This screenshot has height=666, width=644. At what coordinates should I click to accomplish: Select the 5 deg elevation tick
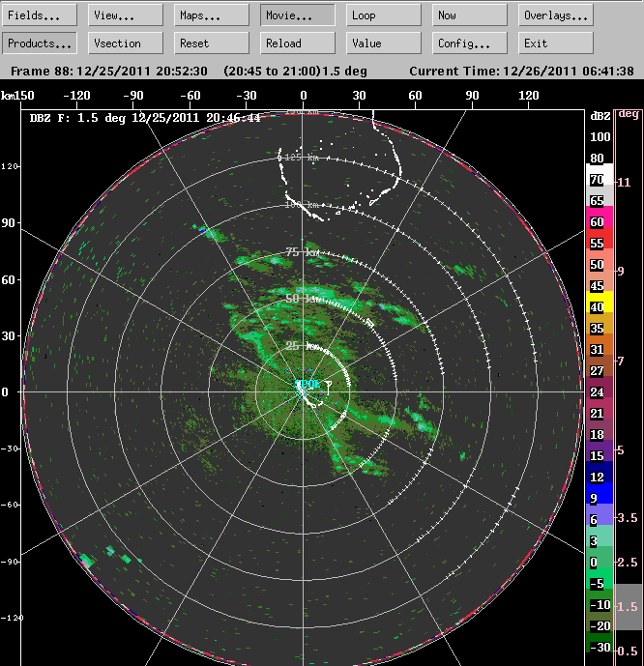pyautogui.click(x=621, y=450)
